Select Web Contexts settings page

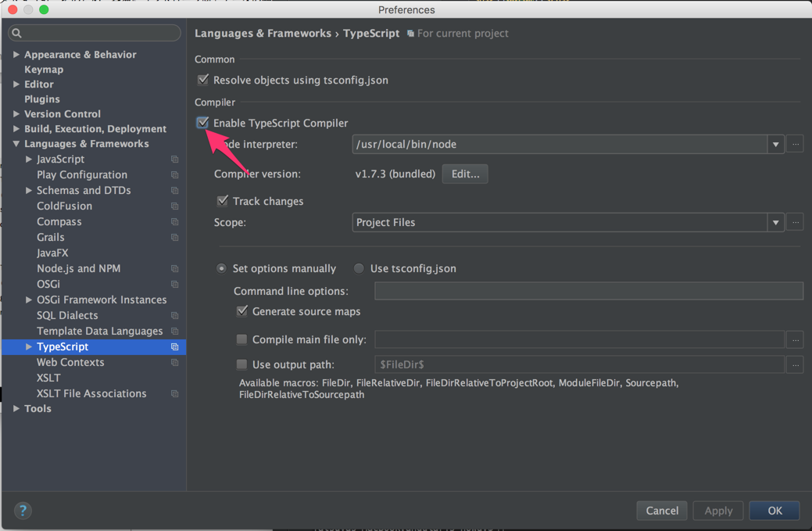pos(70,362)
